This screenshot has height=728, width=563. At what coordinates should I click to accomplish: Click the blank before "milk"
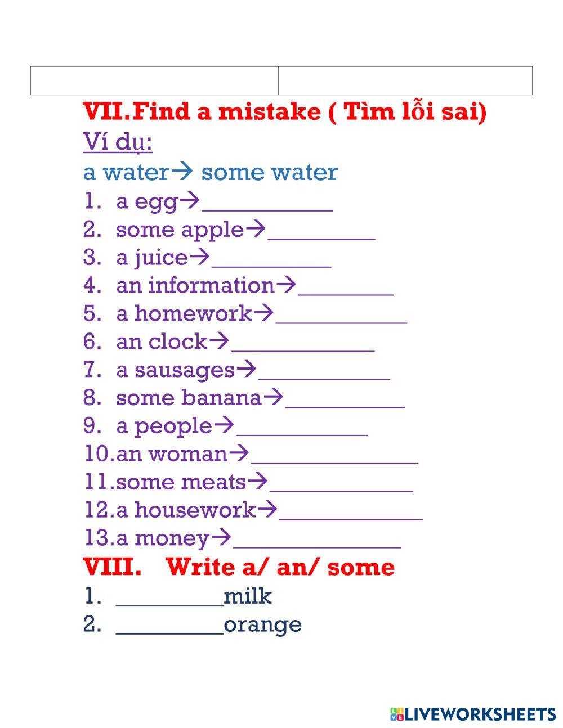[169, 597]
